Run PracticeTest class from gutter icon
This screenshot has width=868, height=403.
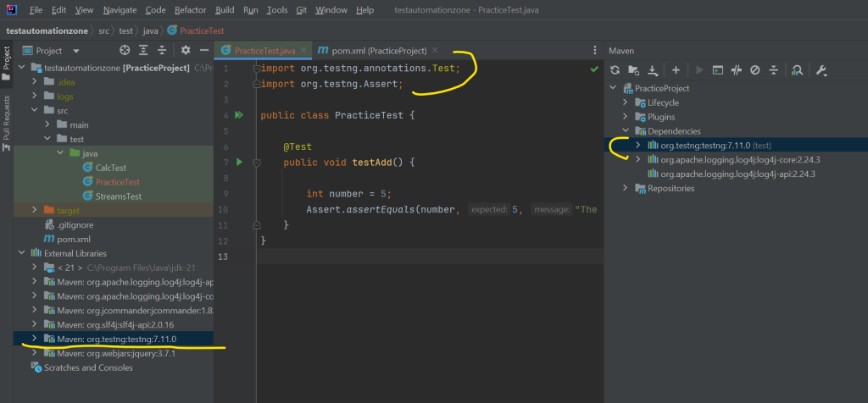pos(239,115)
